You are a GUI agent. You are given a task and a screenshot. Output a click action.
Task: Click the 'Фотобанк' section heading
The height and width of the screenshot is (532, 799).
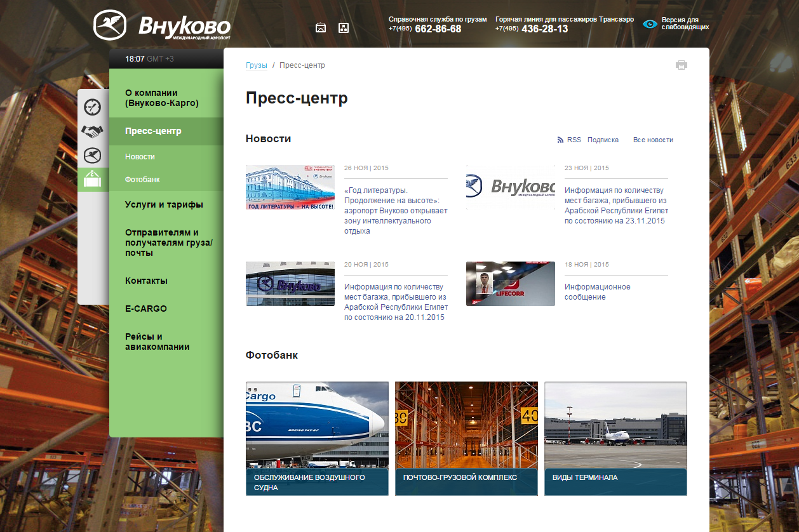pos(272,355)
